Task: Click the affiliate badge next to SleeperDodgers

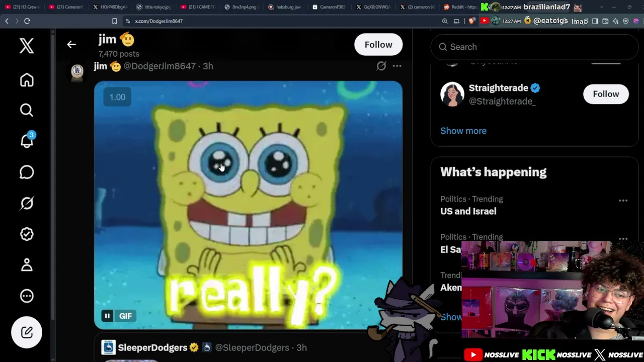Action: point(206,347)
